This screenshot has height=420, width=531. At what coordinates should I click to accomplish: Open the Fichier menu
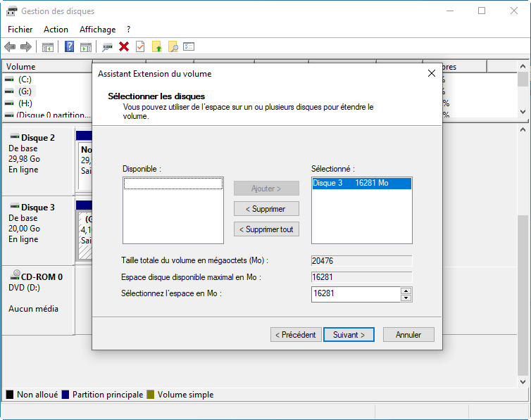20,30
